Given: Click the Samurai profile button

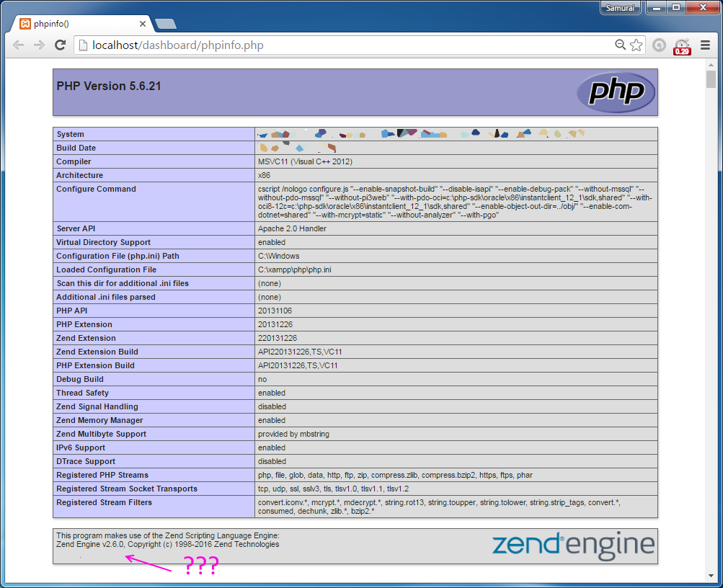Looking at the screenshot, I should point(620,8).
